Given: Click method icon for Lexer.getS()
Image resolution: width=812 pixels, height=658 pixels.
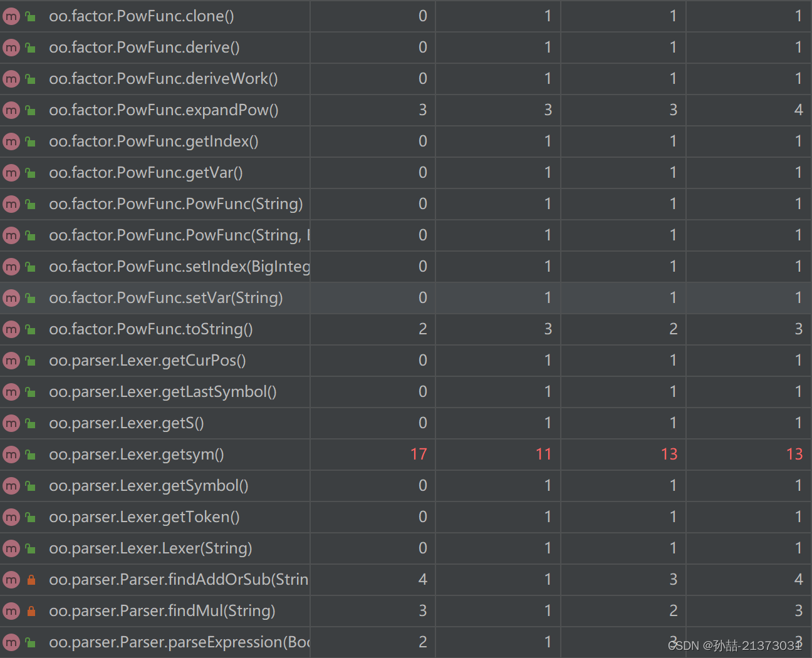Looking at the screenshot, I should click(x=11, y=423).
